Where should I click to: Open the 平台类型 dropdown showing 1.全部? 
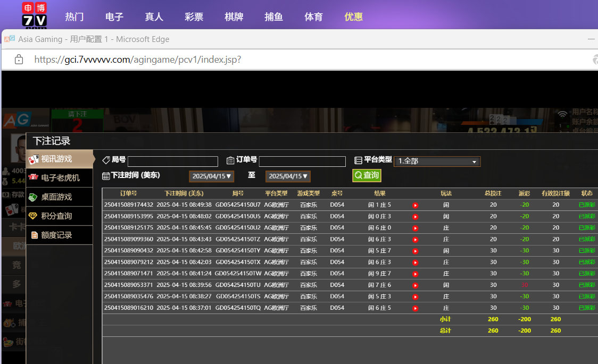[x=437, y=162]
